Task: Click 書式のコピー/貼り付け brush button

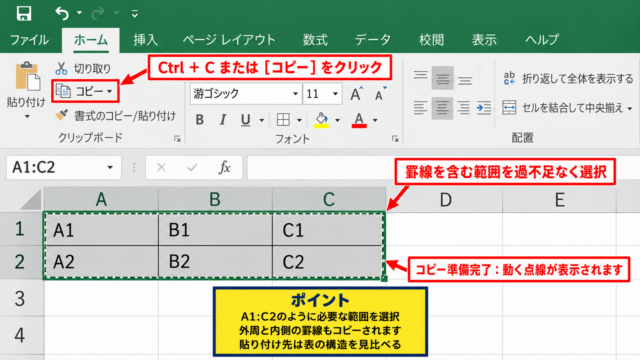Action: coord(116,116)
